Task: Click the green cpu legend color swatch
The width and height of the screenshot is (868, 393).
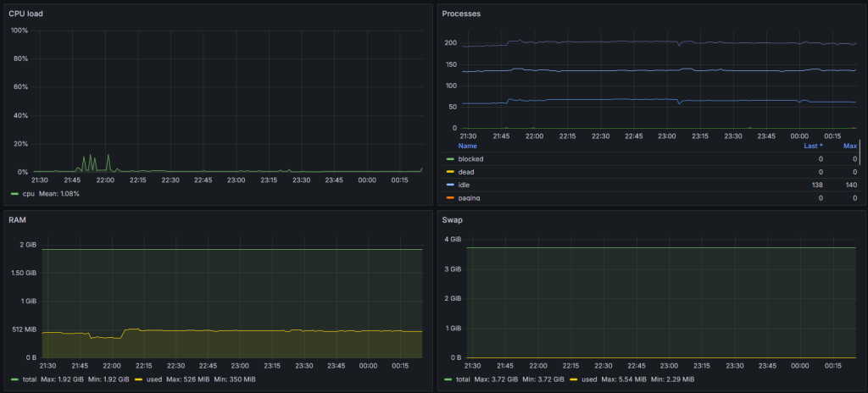Action: point(14,194)
